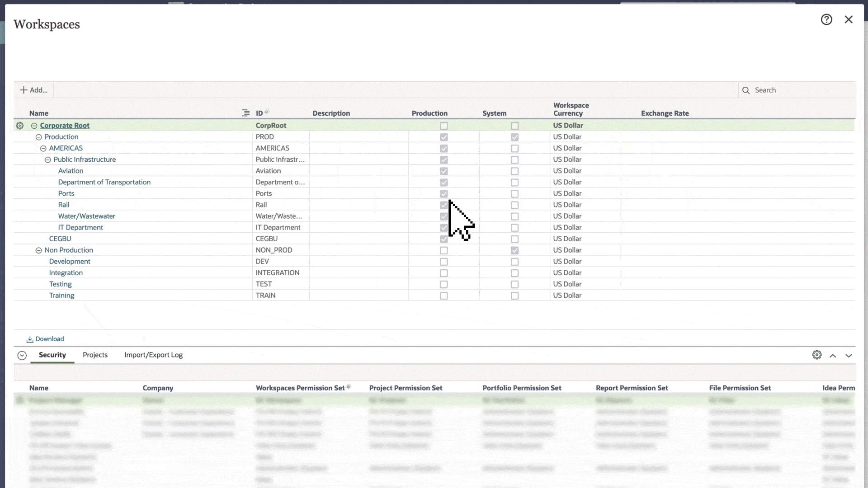Click the Corporate Root row gear icon
Viewport: 868px width, 488px height.
point(20,126)
